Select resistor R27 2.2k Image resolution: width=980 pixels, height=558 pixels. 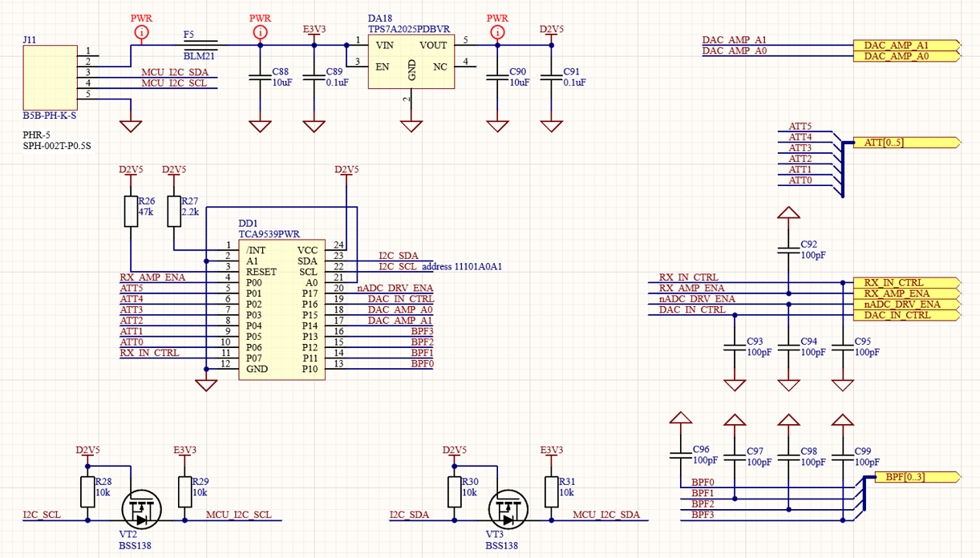pos(173,212)
